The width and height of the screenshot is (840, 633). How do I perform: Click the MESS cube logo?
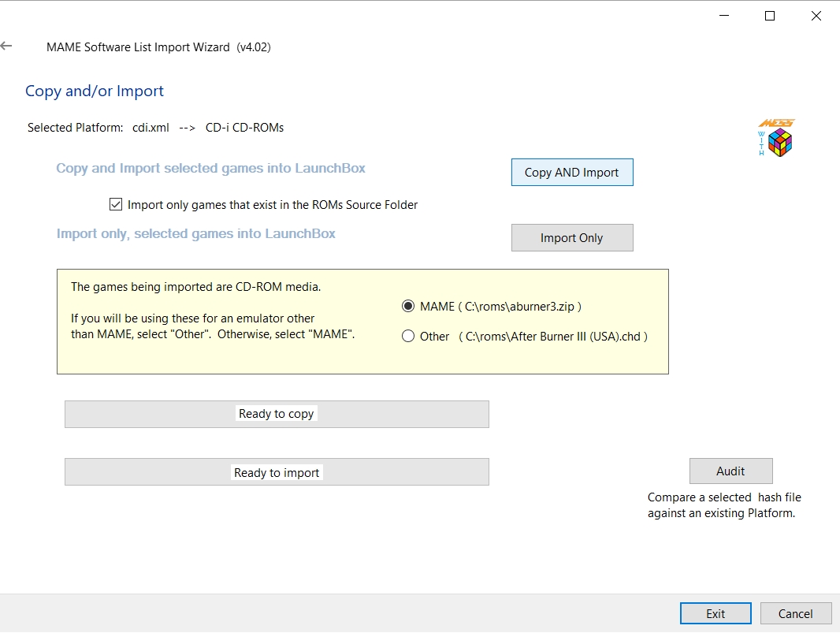coord(776,138)
